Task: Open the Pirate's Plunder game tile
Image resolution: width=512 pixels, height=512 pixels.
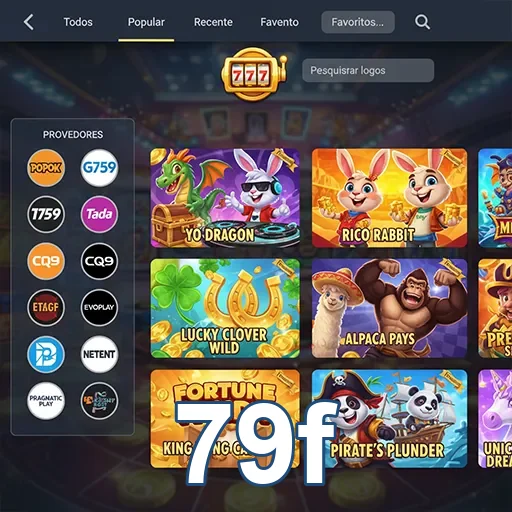Action: tap(389, 419)
